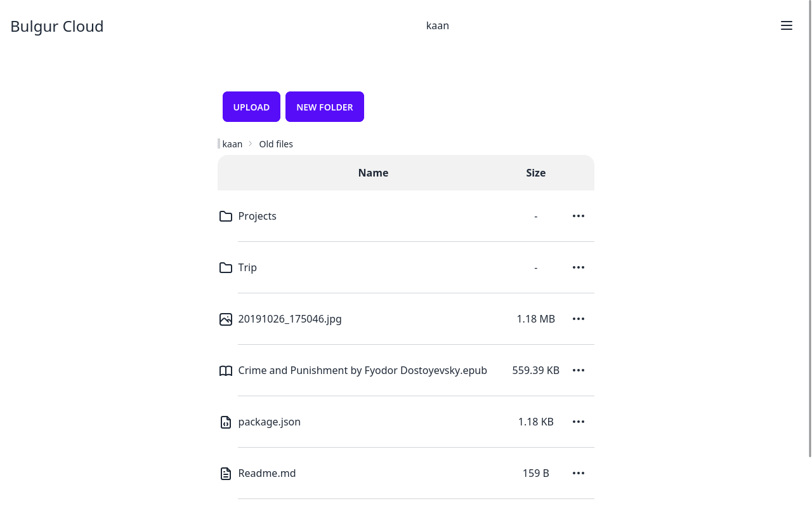
Task: Open three-dot menu for Readme.md
Action: (579, 473)
